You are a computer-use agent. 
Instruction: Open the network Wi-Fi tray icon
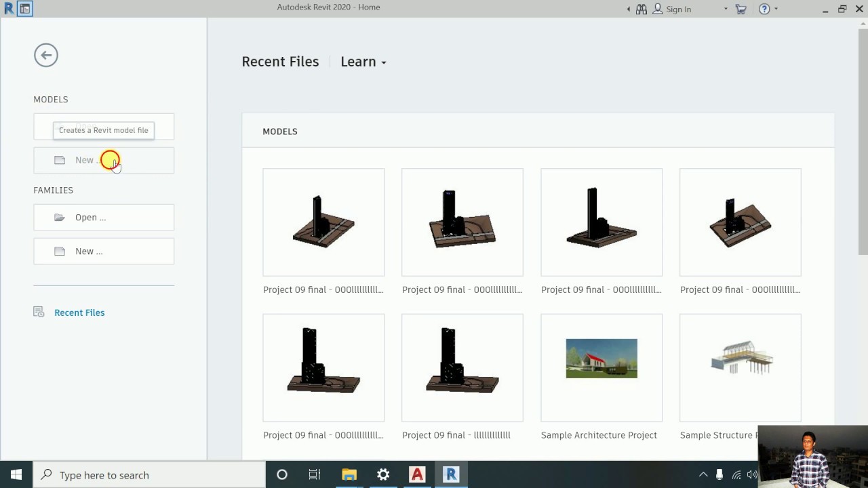pyautogui.click(x=736, y=475)
